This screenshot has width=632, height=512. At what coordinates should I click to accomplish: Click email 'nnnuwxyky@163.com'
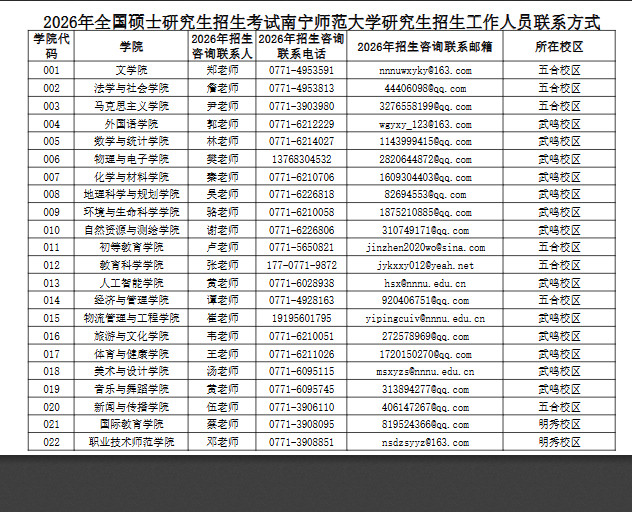click(x=425, y=71)
